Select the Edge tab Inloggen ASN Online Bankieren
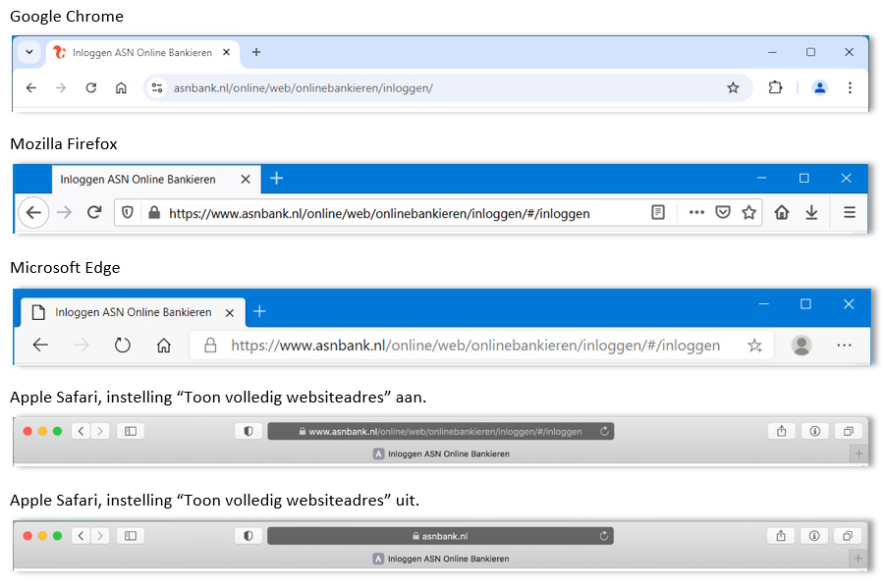This screenshot has height=588, width=885. click(x=134, y=312)
